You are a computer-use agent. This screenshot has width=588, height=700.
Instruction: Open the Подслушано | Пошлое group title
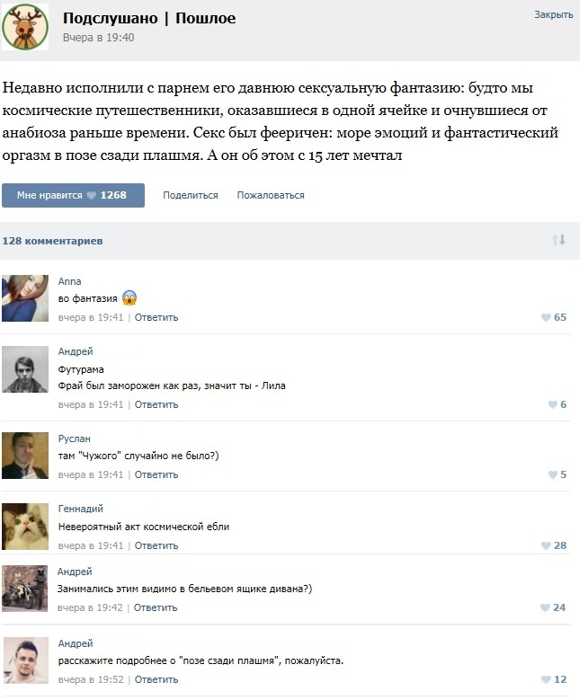coord(149,18)
